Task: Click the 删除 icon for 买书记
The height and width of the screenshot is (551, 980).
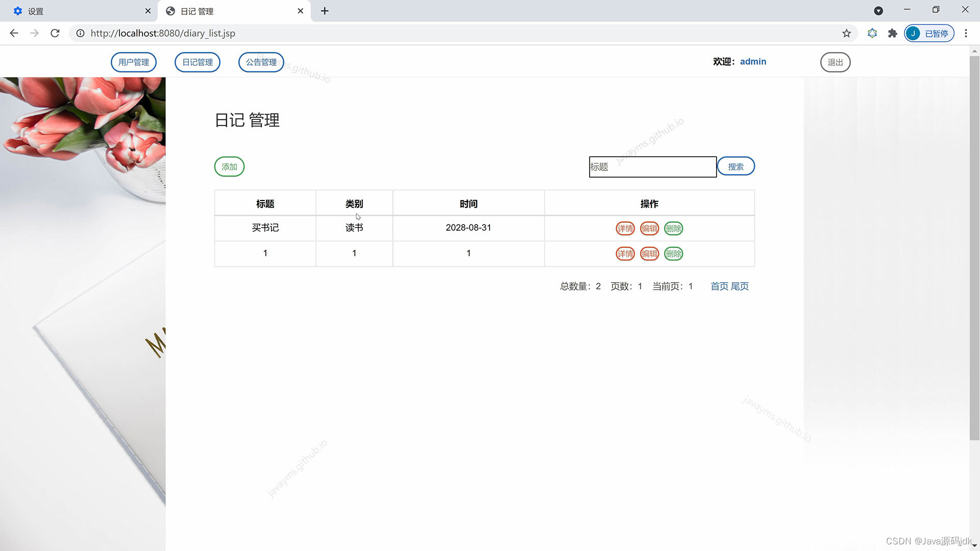Action: click(x=673, y=228)
